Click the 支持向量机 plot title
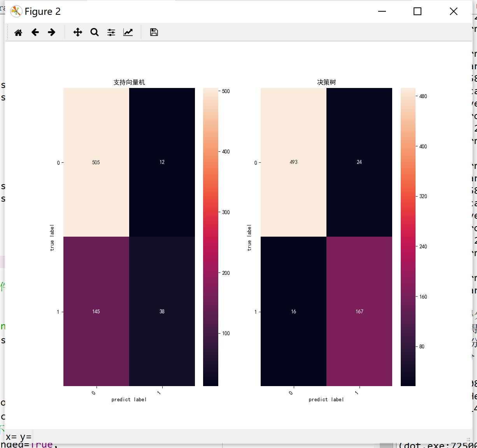The height and width of the screenshot is (448, 477). [x=129, y=82]
